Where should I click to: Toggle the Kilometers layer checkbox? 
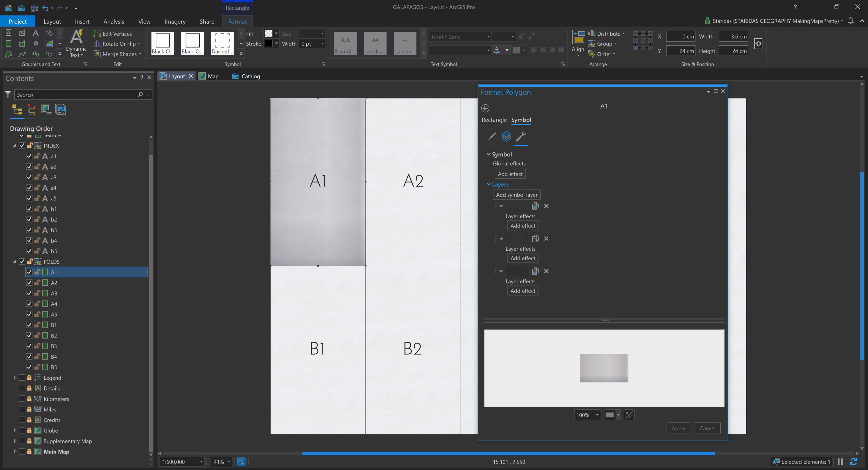[x=22, y=399]
